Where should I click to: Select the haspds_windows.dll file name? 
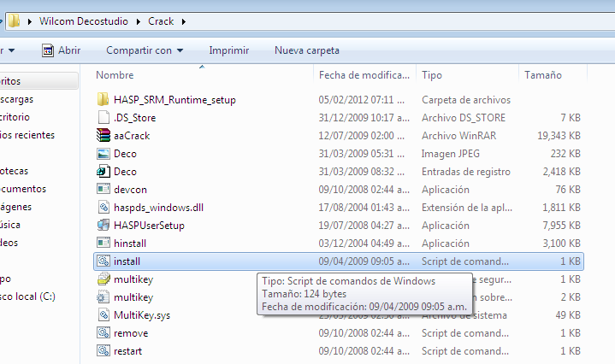pyautogui.click(x=158, y=208)
